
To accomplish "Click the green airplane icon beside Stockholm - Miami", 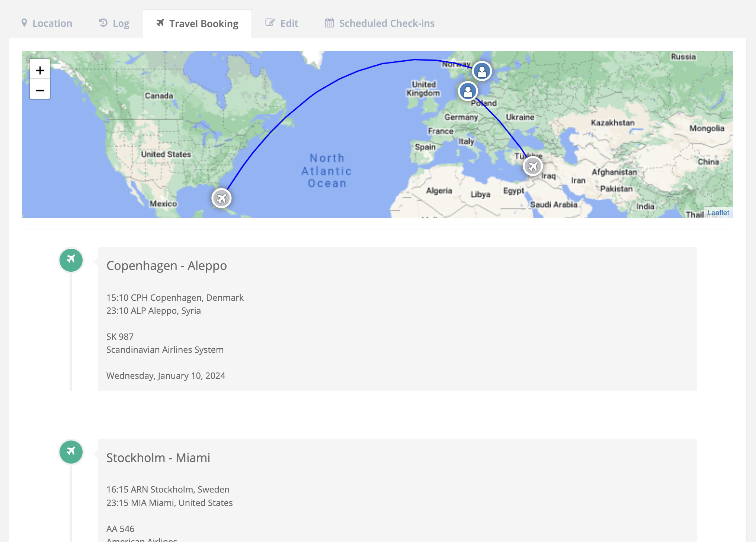I will [x=71, y=452].
